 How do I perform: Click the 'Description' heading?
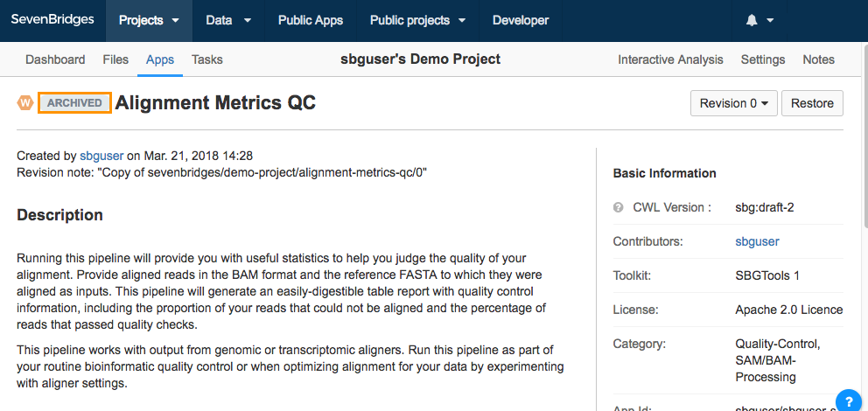tap(59, 214)
